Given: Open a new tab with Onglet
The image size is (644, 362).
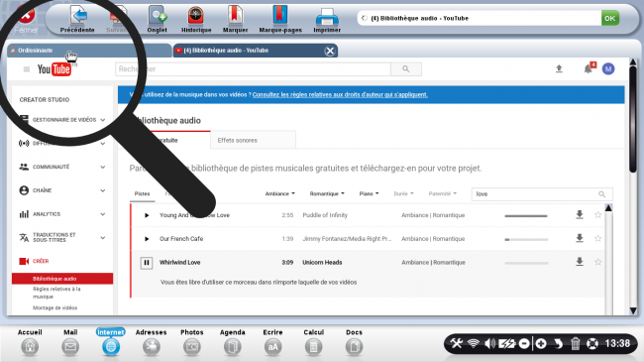Looking at the screenshot, I should coord(157,19).
